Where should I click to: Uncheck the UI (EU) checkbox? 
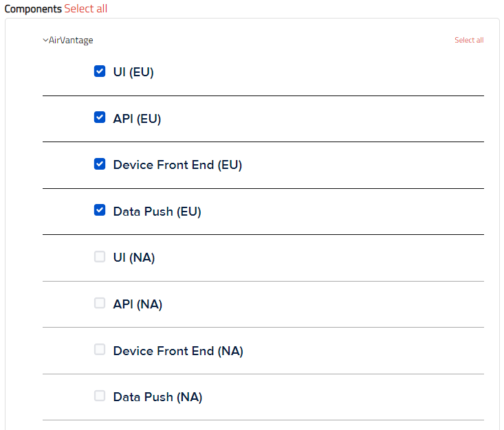pyautogui.click(x=100, y=71)
